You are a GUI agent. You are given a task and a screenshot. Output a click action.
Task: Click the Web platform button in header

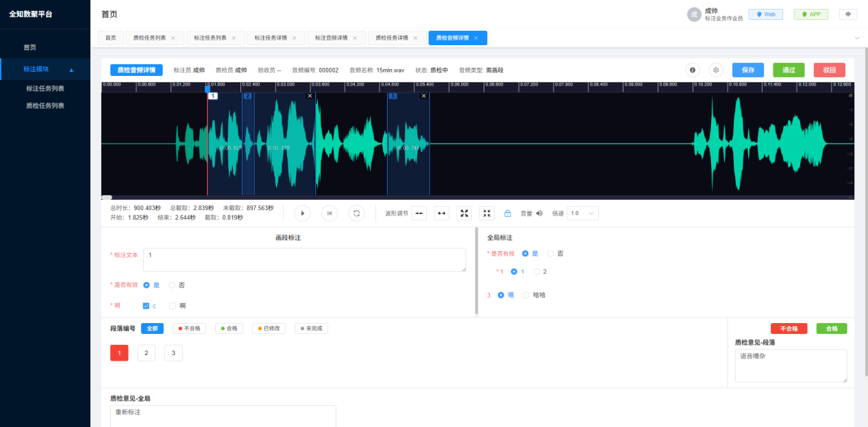766,14
